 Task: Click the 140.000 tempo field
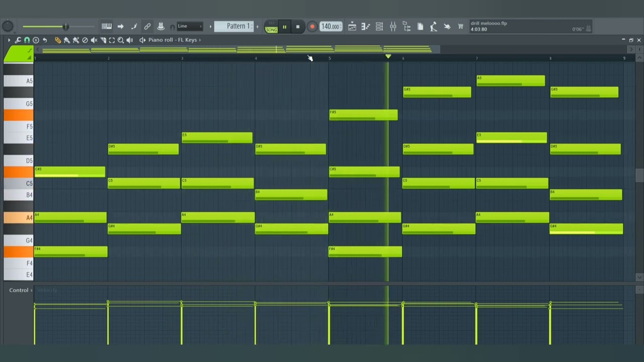[331, 27]
